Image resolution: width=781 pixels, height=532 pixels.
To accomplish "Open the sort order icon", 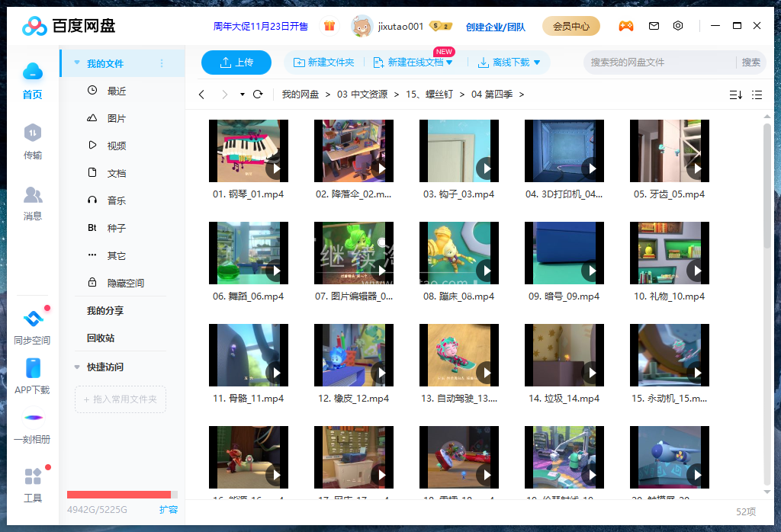I will [x=735, y=95].
